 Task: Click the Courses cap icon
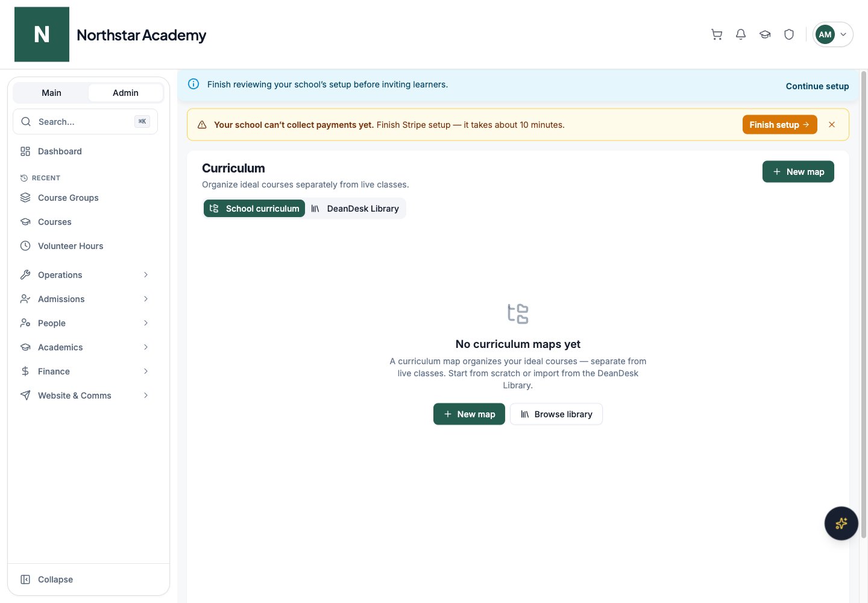coord(25,222)
